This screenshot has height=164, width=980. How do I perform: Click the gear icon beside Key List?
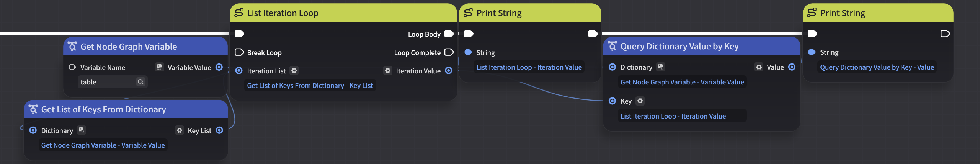click(180, 130)
